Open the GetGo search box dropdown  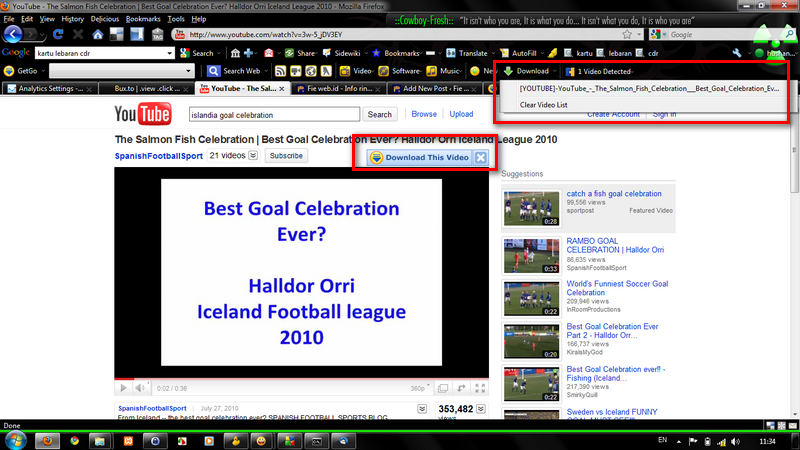188,71
